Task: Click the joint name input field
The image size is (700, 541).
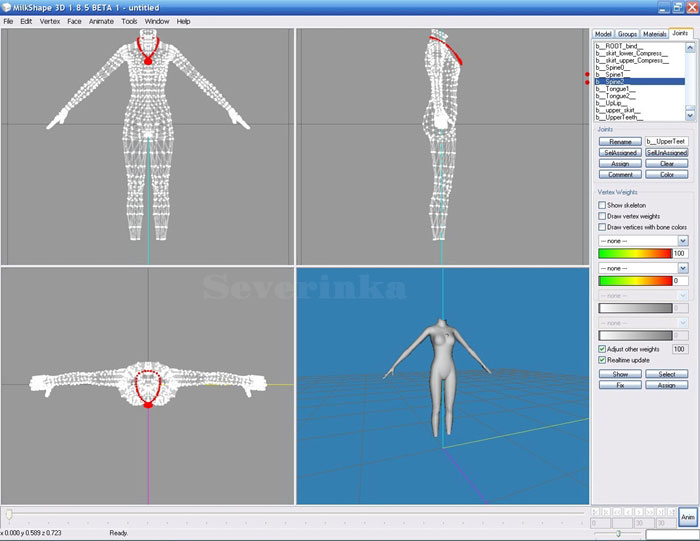Action: pyautogui.click(x=666, y=142)
